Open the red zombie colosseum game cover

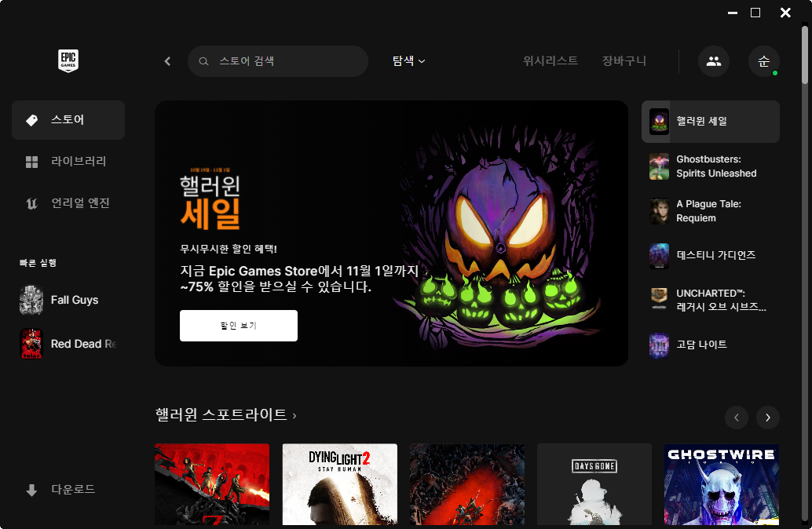212,484
